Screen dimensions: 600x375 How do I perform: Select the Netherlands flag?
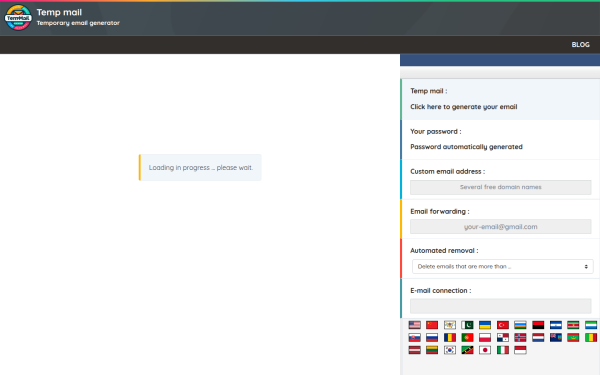538,338
